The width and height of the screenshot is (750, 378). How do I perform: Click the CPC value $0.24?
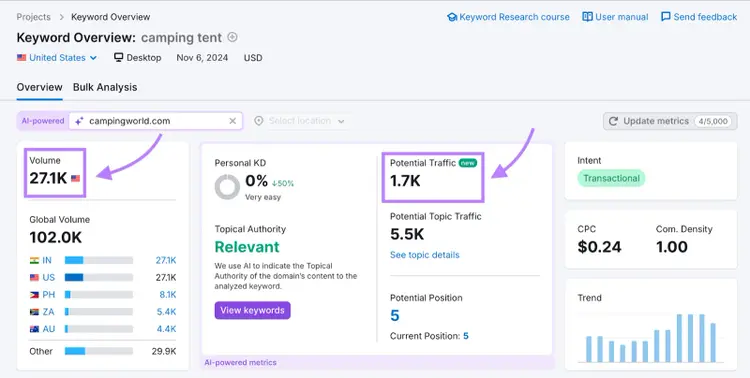pos(599,247)
